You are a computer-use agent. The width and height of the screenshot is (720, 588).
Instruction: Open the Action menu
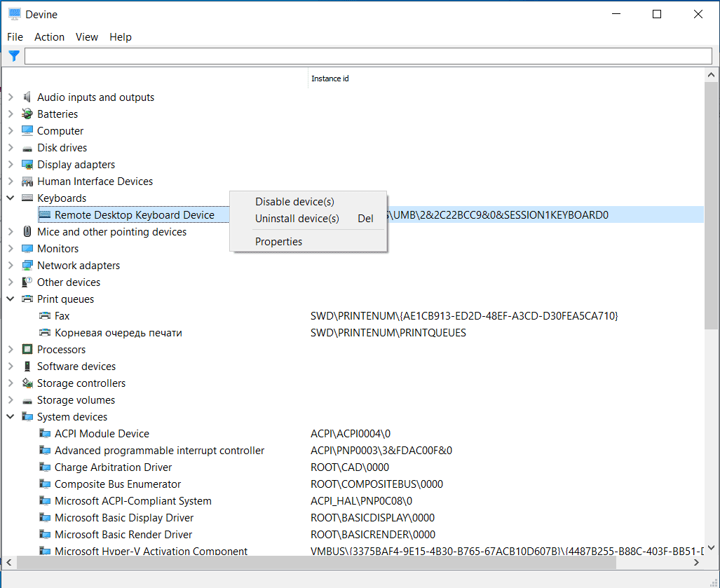click(49, 36)
